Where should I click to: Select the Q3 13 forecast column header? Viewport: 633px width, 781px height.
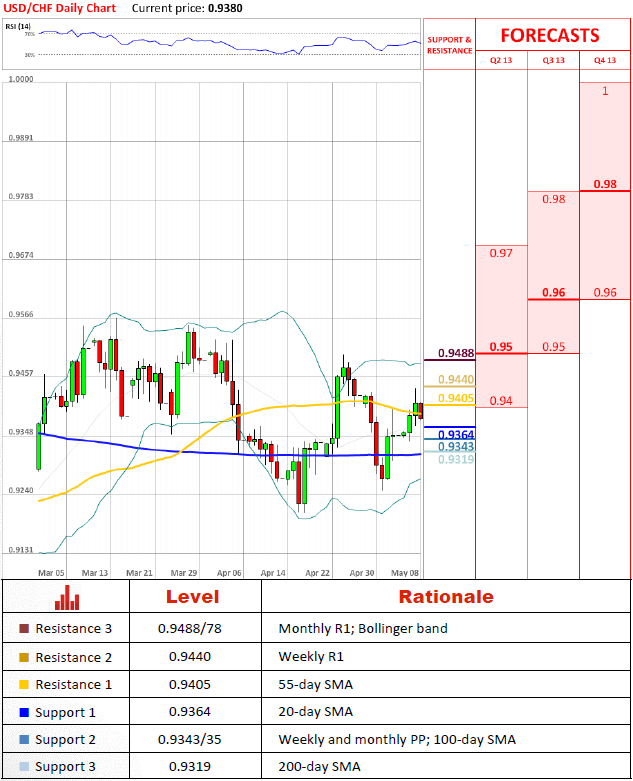pyautogui.click(x=553, y=60)
